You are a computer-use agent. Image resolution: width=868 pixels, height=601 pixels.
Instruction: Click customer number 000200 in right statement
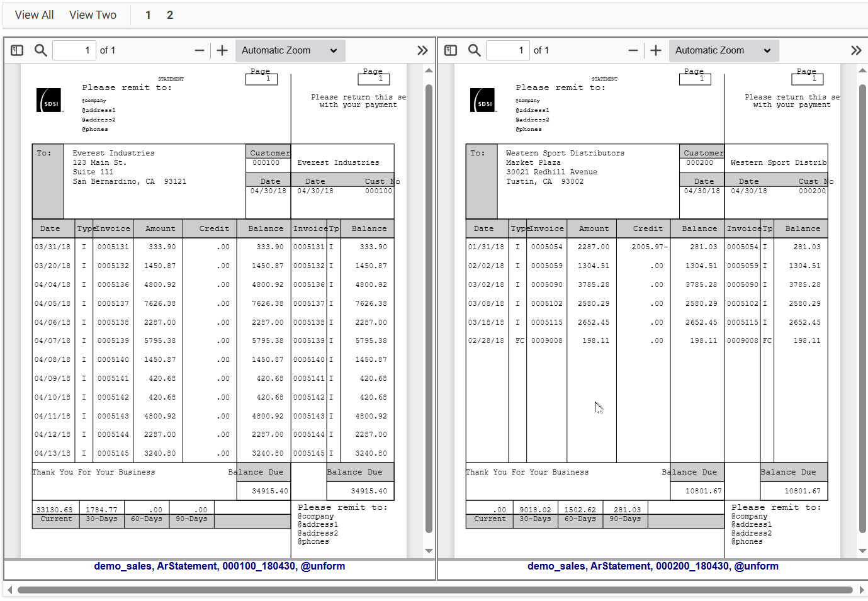[699, 162]
